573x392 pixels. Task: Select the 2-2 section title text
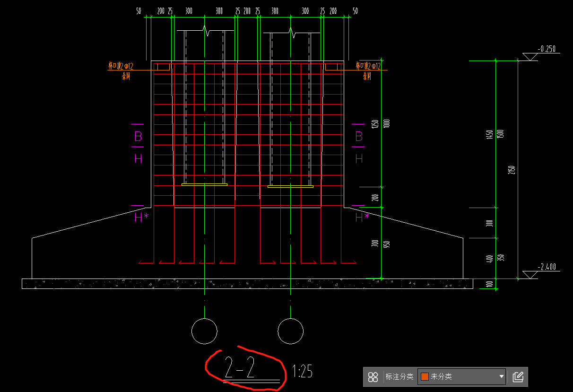[x=240, y=368]
